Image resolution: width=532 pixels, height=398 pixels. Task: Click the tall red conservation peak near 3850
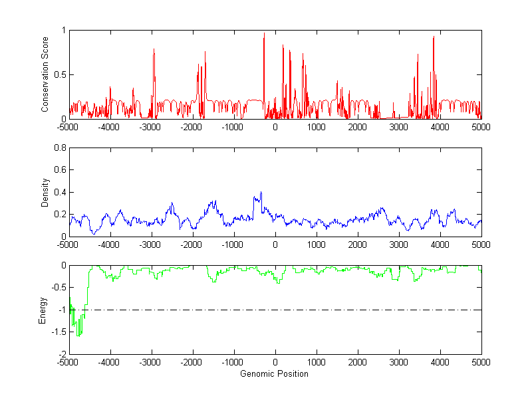pos(434,37)
